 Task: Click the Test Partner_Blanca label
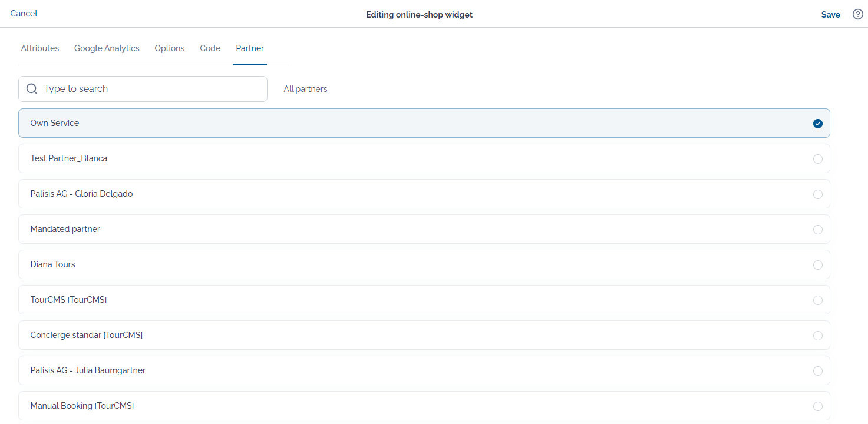pyautogui.click(x=69, y=158)
